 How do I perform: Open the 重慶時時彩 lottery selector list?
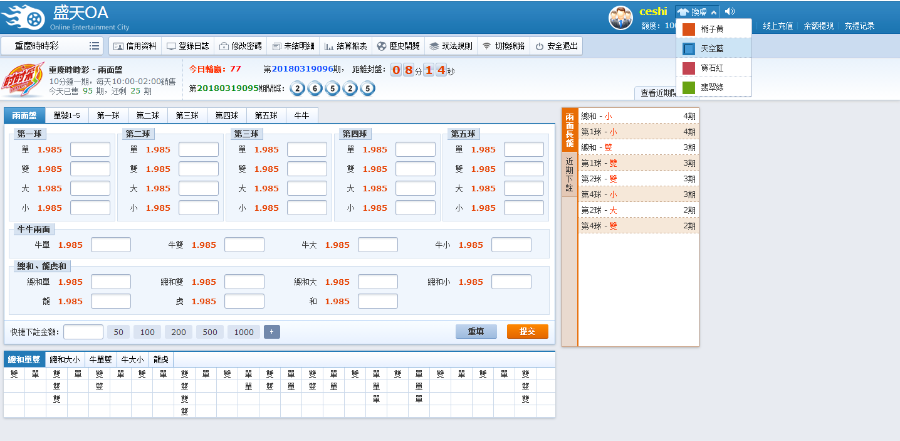[57, 46]
